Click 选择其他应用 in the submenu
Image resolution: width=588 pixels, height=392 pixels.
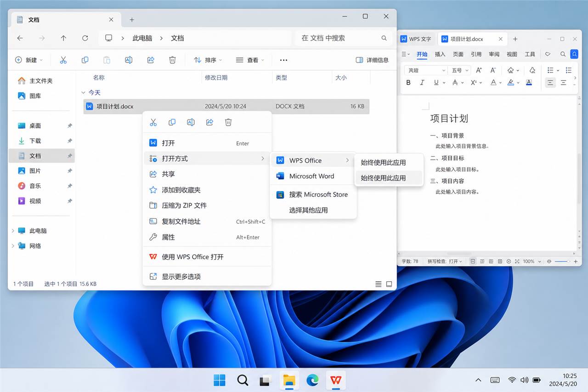tap(313, 210)
